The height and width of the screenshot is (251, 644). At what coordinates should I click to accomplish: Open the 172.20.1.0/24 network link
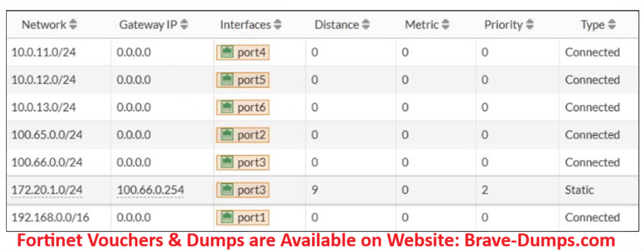pyautogui.click(x=47, y=190)
